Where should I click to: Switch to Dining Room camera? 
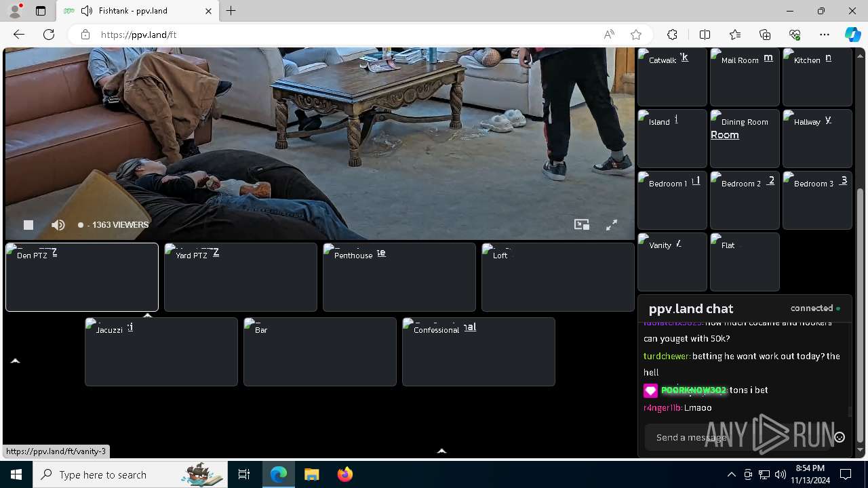click(745, 138)
